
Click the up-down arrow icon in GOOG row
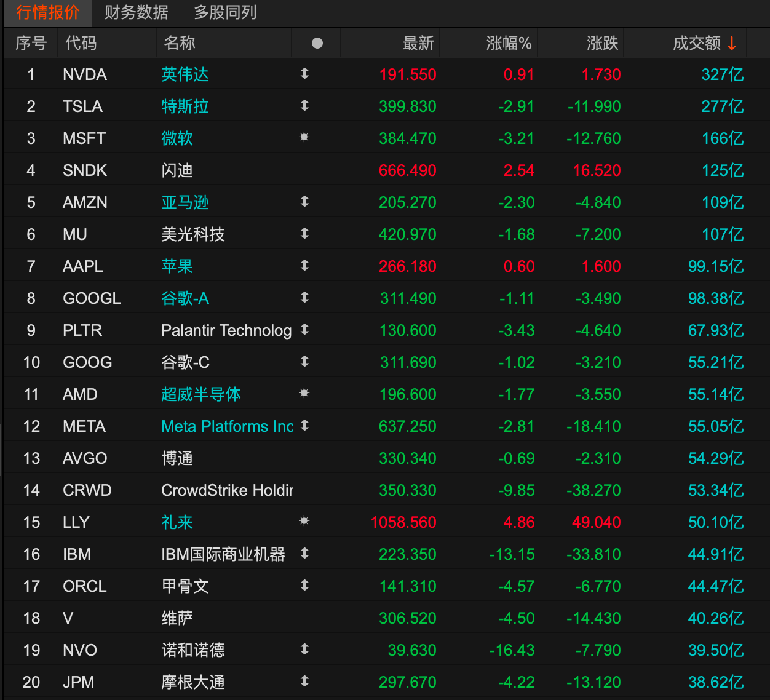304,362
